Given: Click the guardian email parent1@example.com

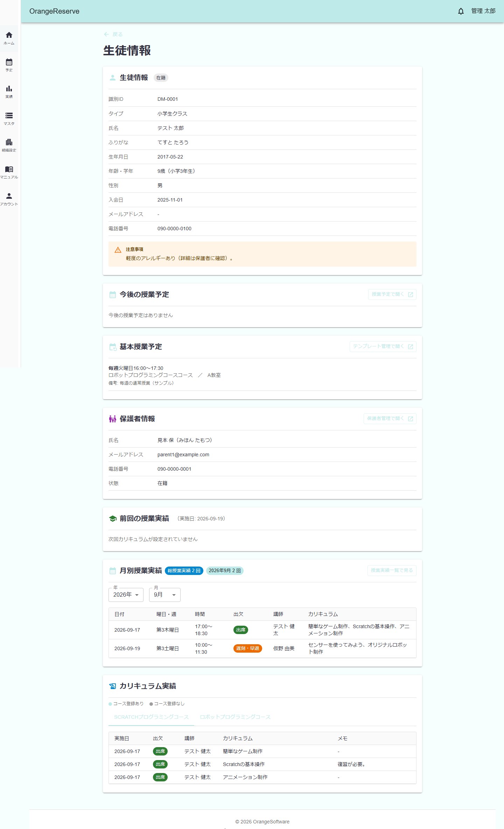Looking at the screenshot, I should 183,455.
